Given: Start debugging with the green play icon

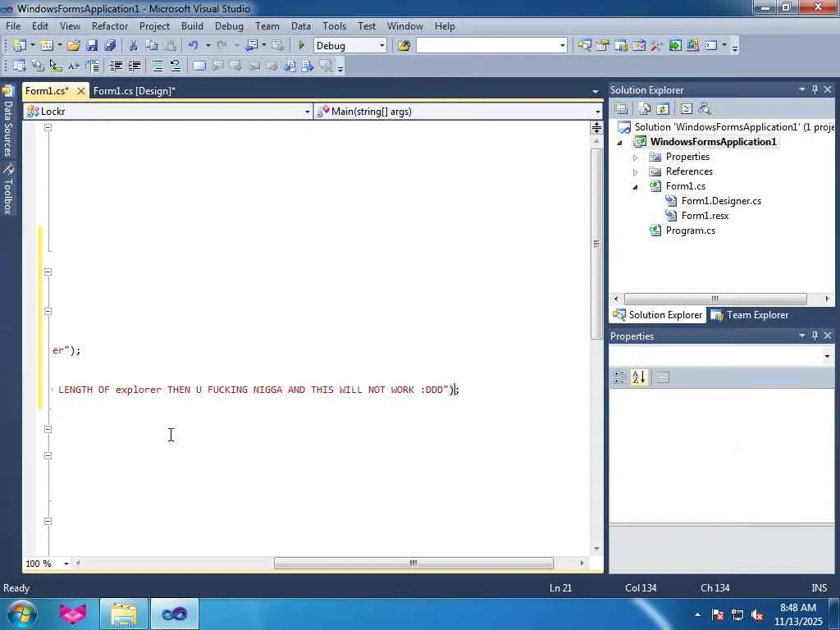Looking at the screenshot, I should pos(302,46).
